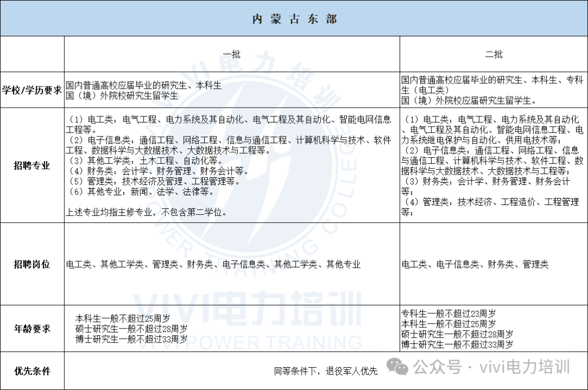588x390 pixels.
Task: Click 硕士研究生一般不超过28周岁 in first batch
Action: (131, 329)
